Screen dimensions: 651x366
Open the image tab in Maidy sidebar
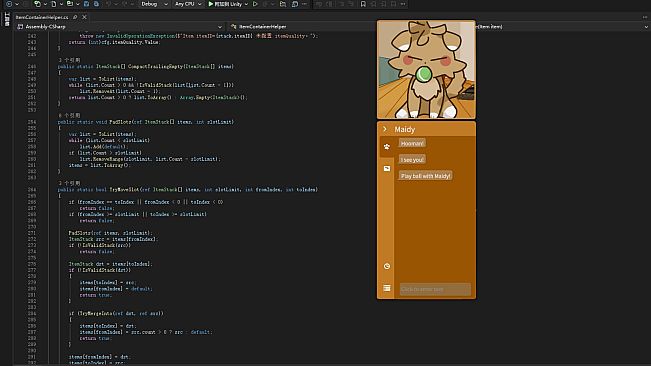click(x=387, y=168)
